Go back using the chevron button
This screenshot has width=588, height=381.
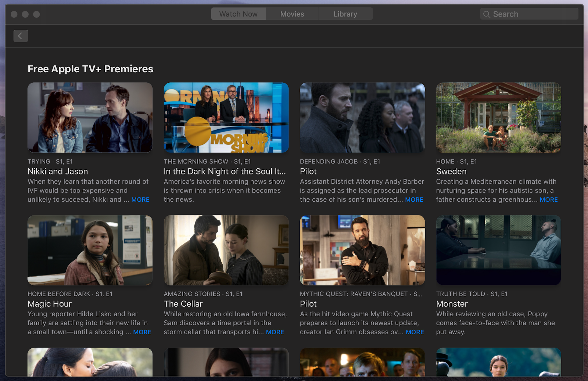pyautogui.click(x=21, y=36)
